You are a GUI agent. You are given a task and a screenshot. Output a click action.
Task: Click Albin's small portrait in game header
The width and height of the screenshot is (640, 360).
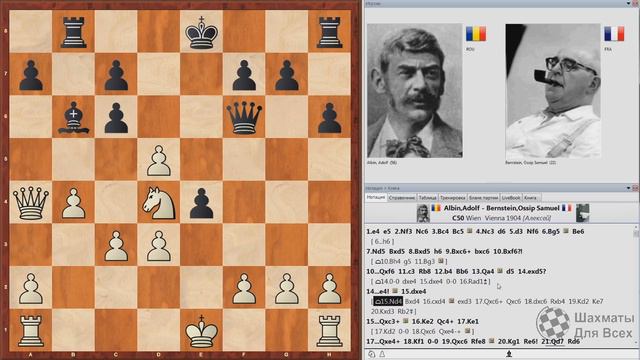(423, 213)
